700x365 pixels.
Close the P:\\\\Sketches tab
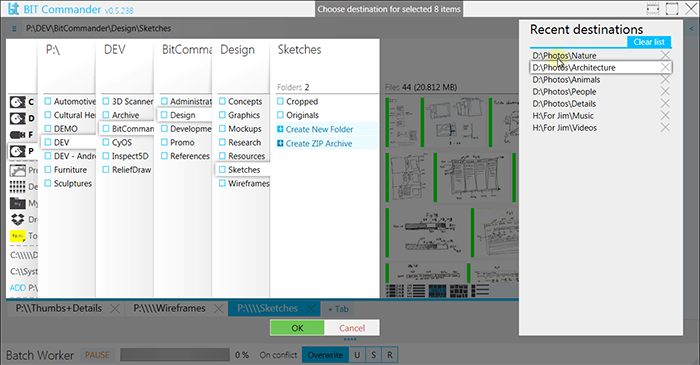(x=311, y=308)
